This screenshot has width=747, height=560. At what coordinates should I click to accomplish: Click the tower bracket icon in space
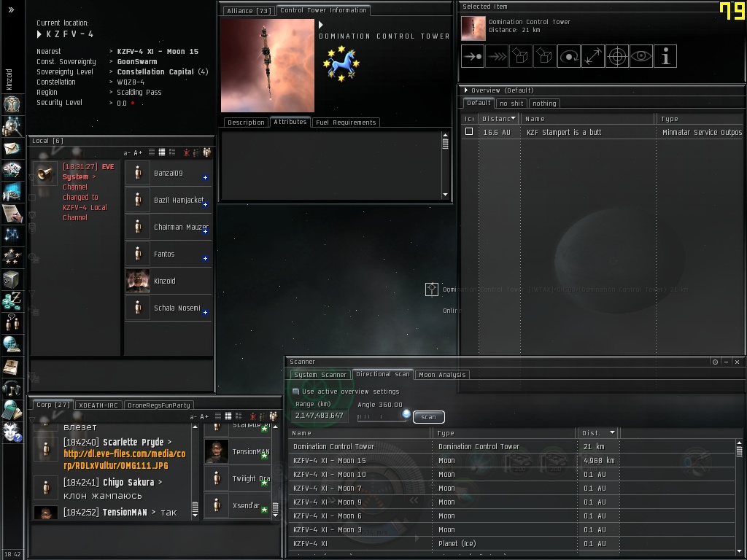[432, 289]
